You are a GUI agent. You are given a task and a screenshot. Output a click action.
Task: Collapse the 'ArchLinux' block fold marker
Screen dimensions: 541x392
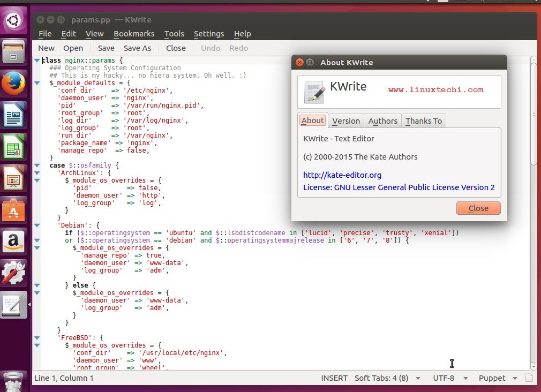[37, 173]
